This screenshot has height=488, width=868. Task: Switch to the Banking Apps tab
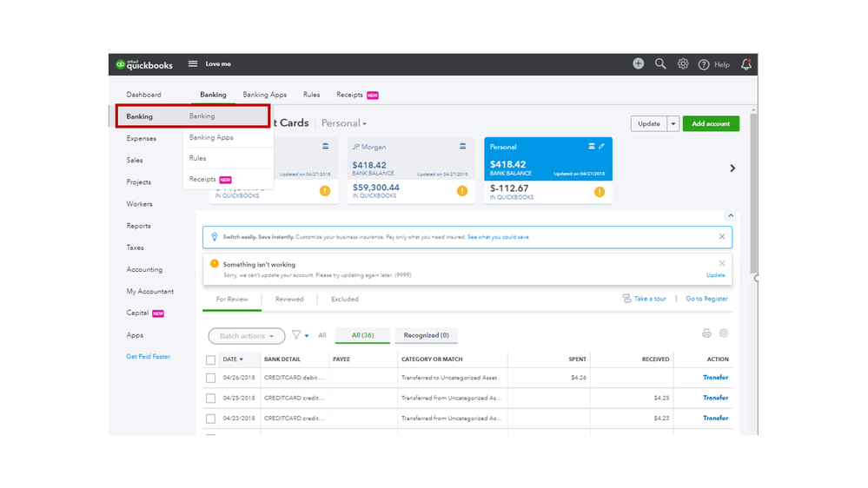tap(265, 95)
